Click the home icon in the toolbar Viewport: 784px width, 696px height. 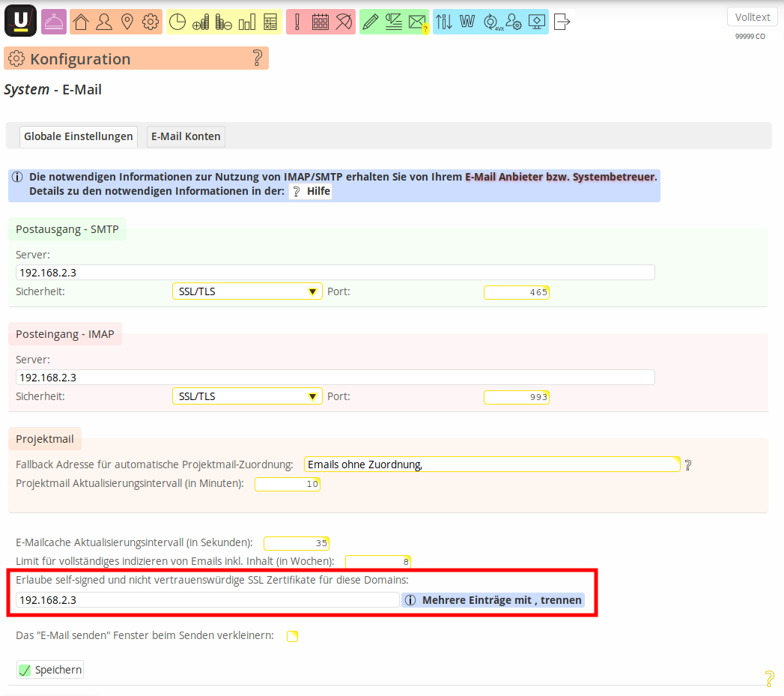click(x=81, y=22)
